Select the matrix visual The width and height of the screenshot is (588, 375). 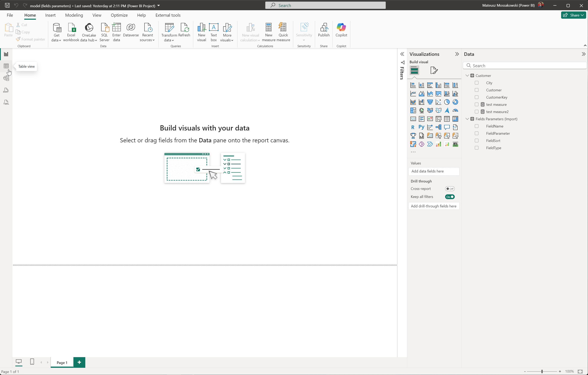point(455,119)
